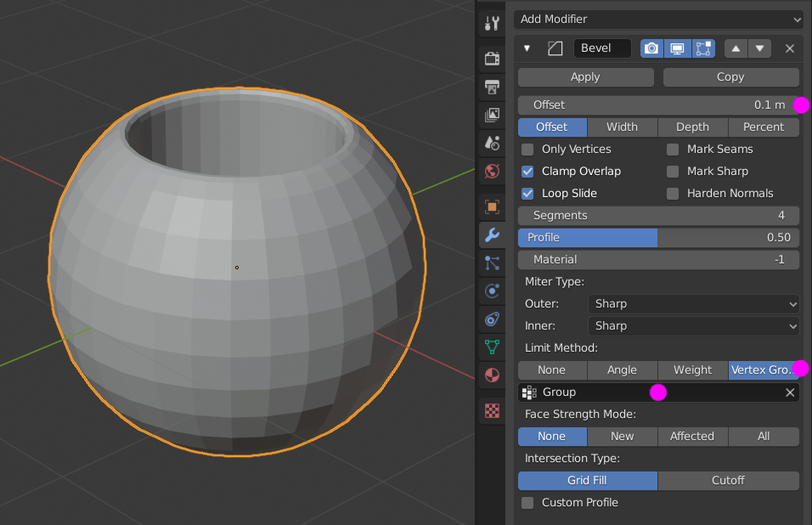The image size is (812, 525).
Task: Switch Limit Method to Angle
Action: 622,370
